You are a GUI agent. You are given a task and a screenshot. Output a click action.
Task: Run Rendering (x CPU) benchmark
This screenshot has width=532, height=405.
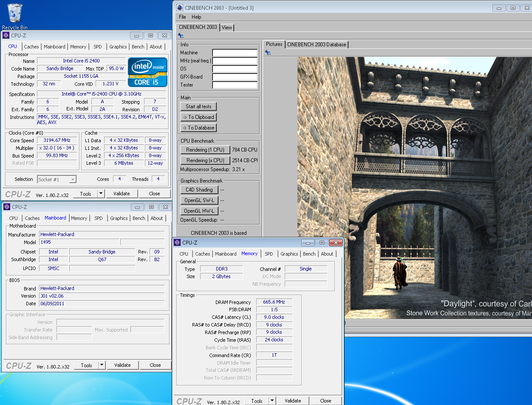[x=205, y=160]
